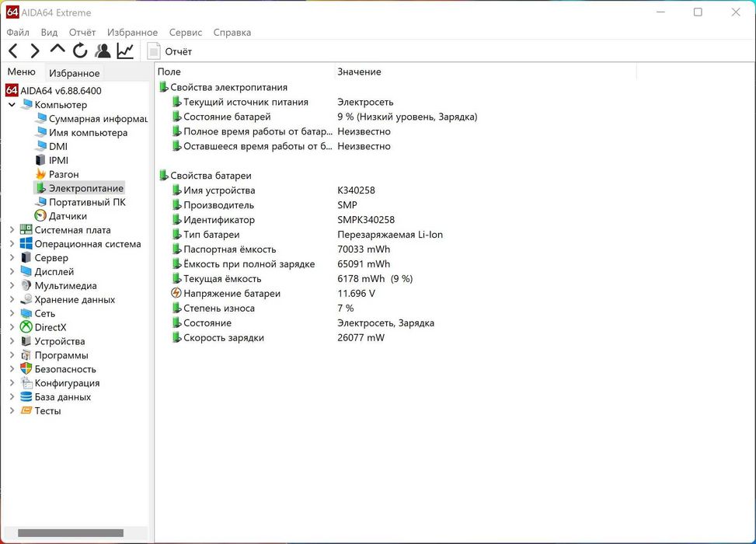
Task: Click the Безопасность shield icon
Action: [26, 369]
